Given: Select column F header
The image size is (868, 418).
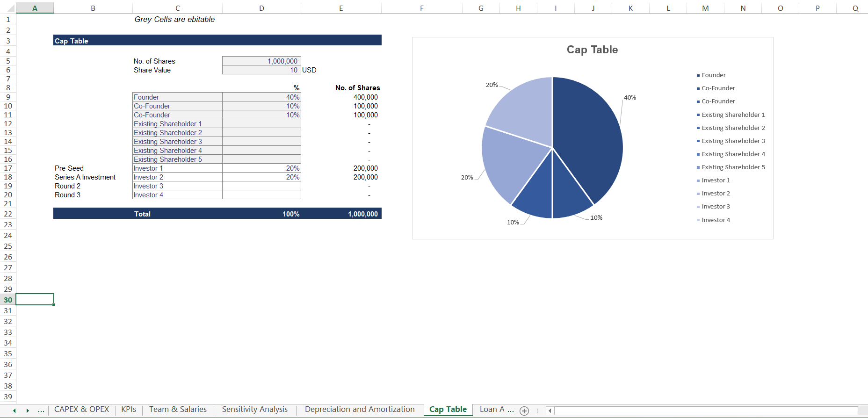Looking at the screenshot, I should click(x=422, y=8).
